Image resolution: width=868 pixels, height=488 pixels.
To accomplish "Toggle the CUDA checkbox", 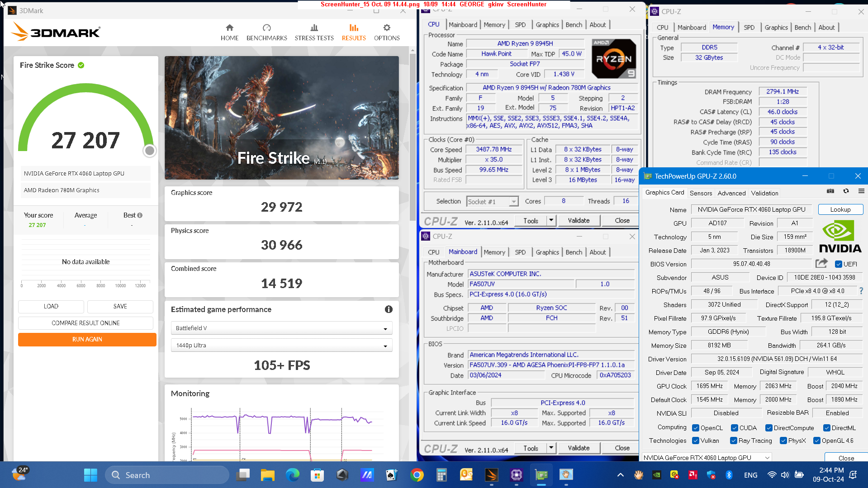I will (x=735, y=428).
